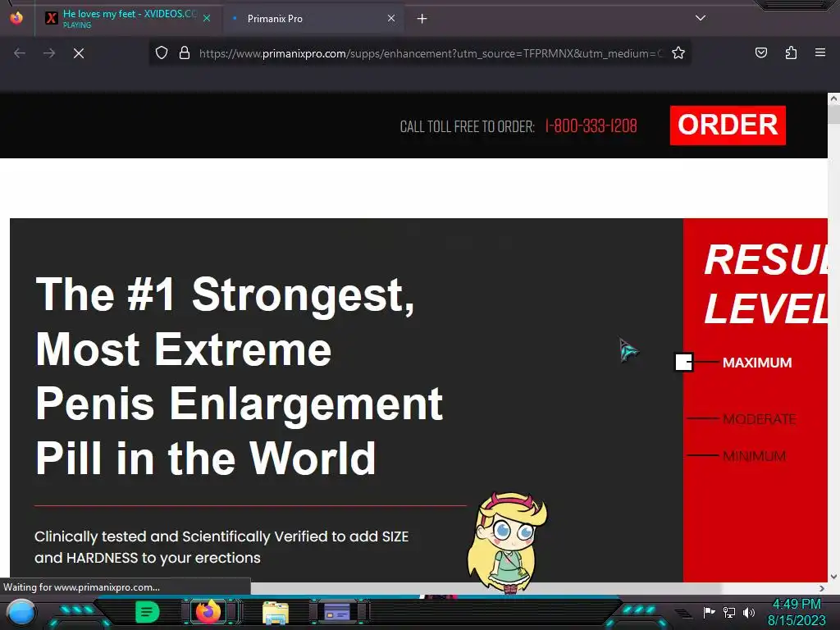Image resolution: width=840 pixels, height=630 pixels.
Task: Open the volume speaker tray icon
Action: tap(749, 612)
